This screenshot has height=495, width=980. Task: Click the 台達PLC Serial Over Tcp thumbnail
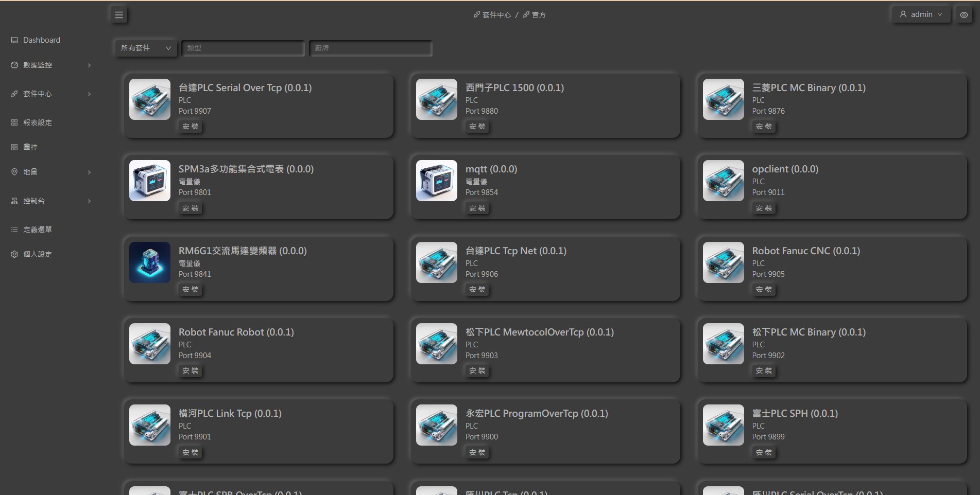pos(150,99)
